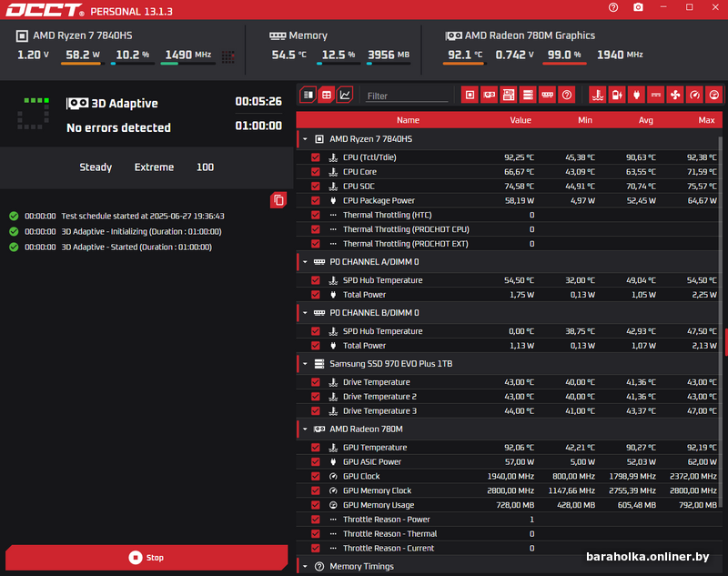728x576 pixels.
Task: Focus the sensor Filter text field
Action: tap(407, 96)
